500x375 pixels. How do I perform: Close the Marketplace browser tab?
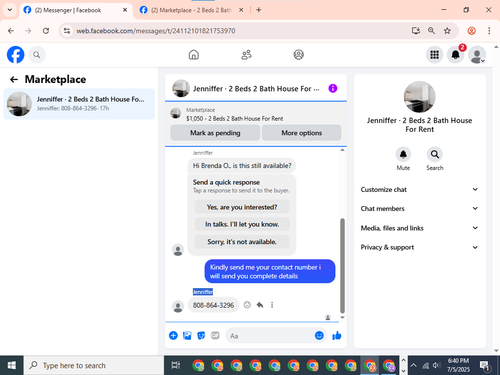pyautogui.click(x=241, y=10)
